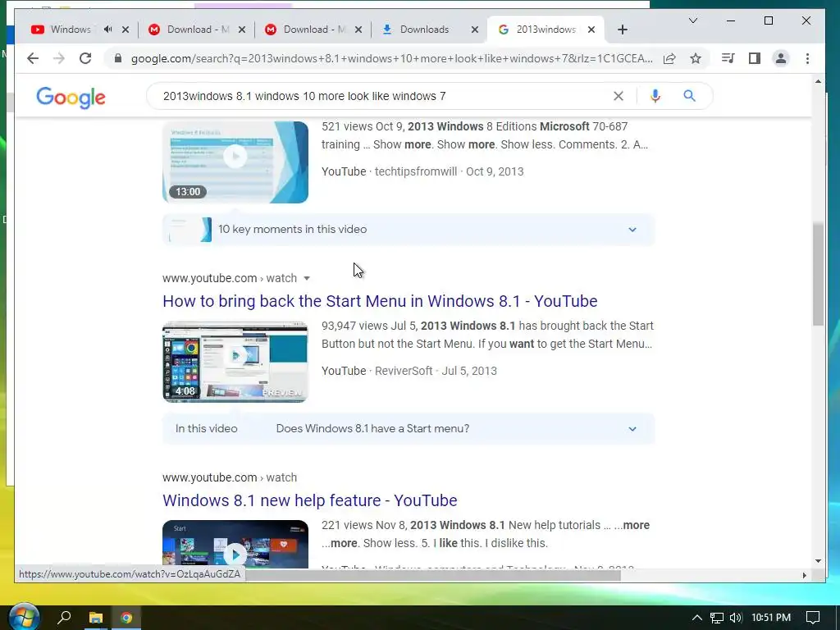Open the notification center icon
Viewport: 840px width, 630px height.
(813, 618)
